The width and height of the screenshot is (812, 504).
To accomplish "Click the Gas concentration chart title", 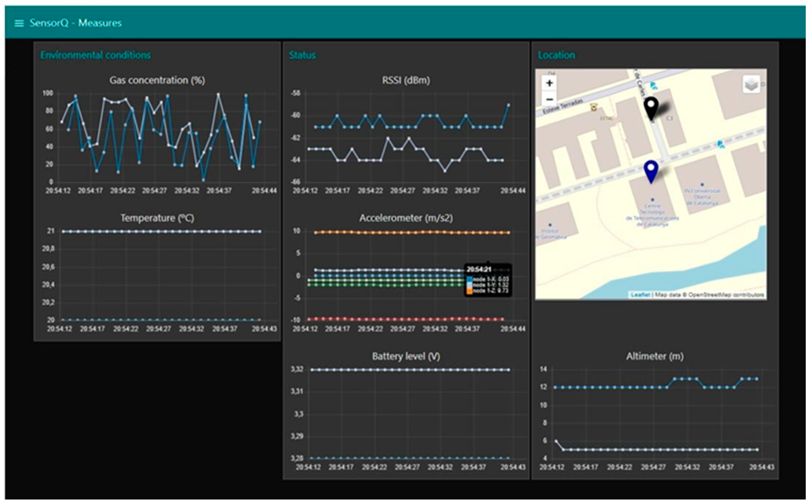I will click(x=157, y=80).
